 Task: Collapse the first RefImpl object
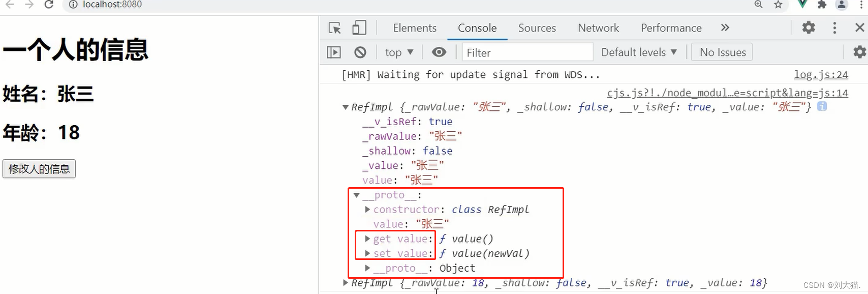pyautogui.click(x=346, y=107)
